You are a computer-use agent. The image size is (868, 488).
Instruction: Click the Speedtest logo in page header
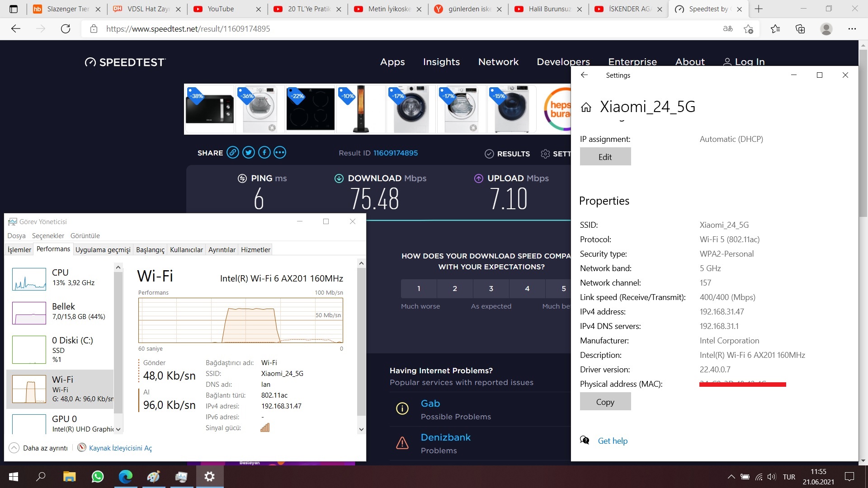[x=125, y=62]
